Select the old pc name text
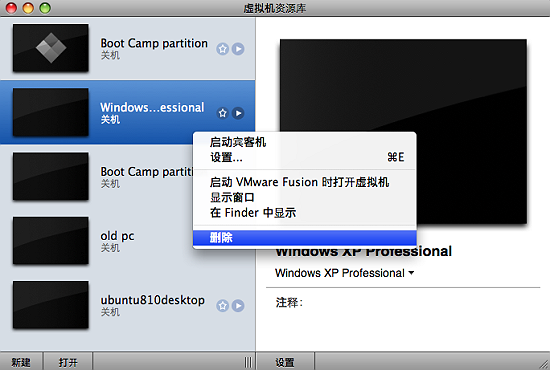Viewport: 550px width, 370px height. click(x=117, y=236)
